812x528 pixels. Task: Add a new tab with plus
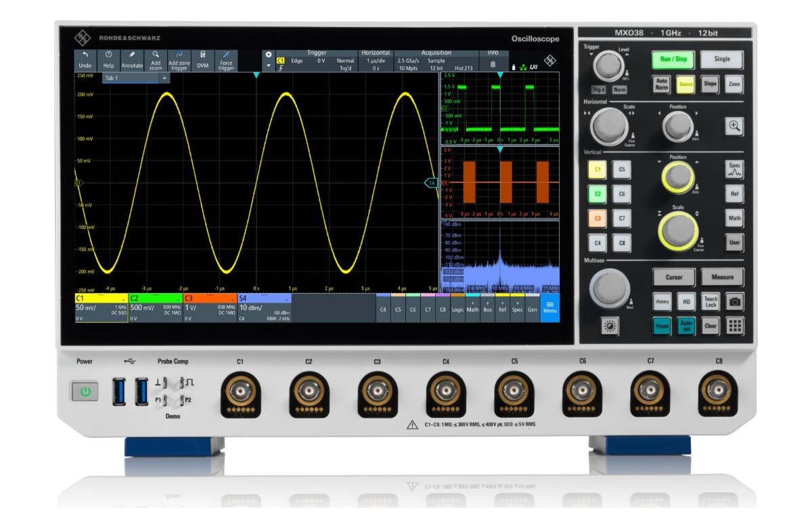(x=164, y=78)
